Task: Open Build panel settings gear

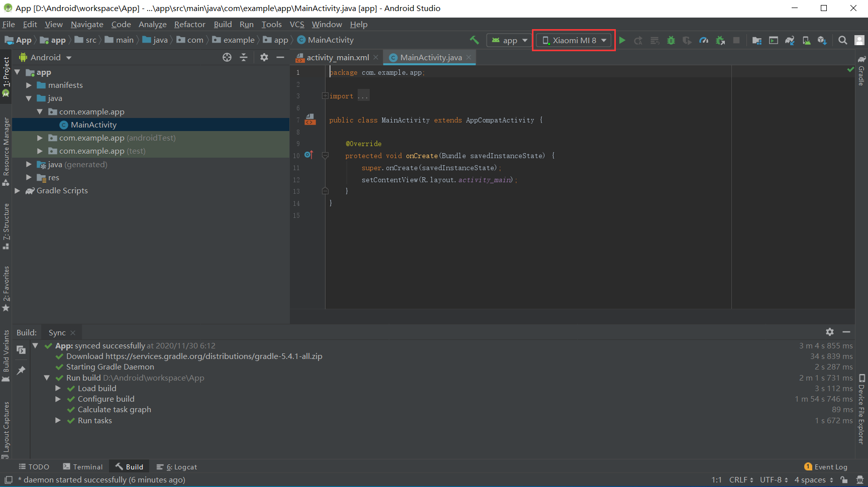Action: click(830, 332)
